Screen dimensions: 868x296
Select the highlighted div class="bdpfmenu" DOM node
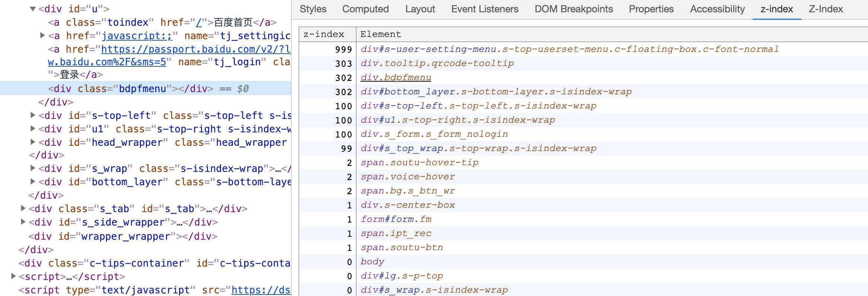tap(146, 88)
